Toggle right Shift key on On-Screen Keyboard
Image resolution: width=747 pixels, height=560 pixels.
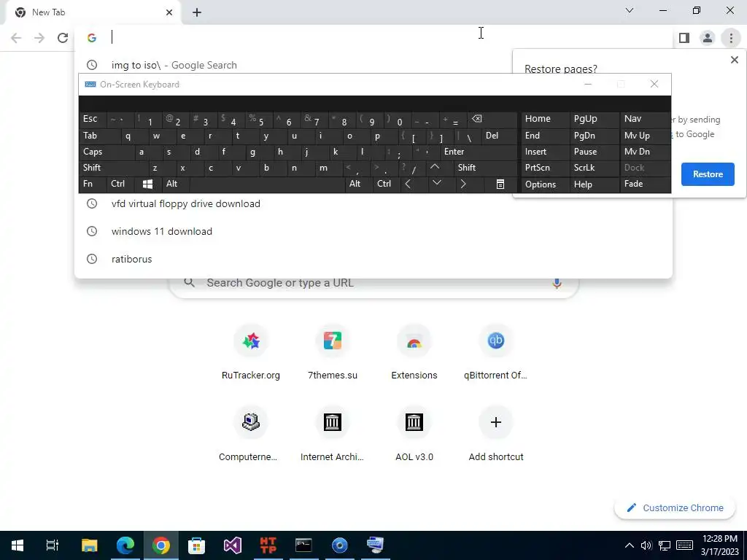[x=485, y=168]
